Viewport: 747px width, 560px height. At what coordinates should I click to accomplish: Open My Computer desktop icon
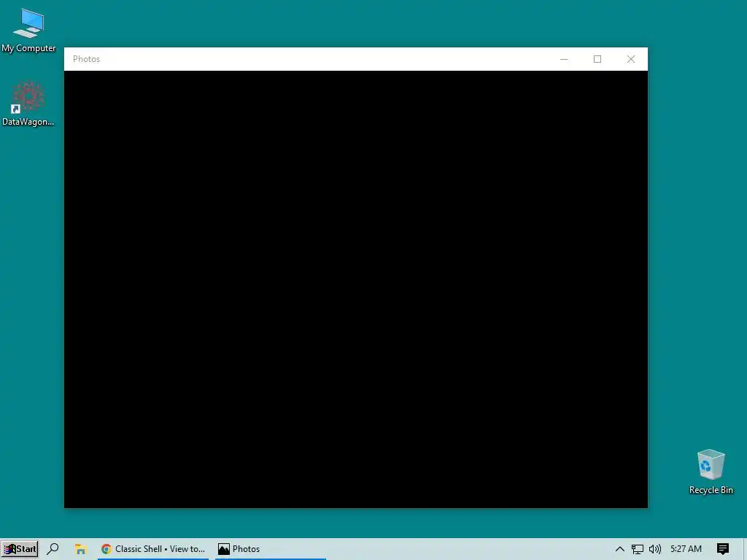[28, 31]
